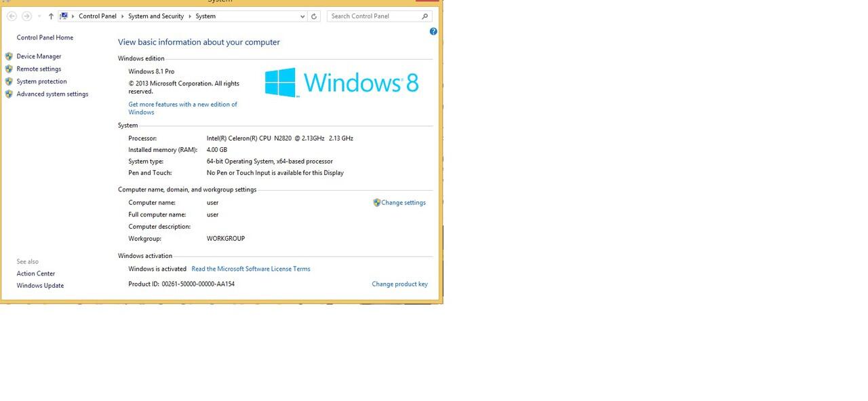Screen dimensions: 868x401
Task: Open the recent locations dropdown arrow
Action: click(39, 16)
